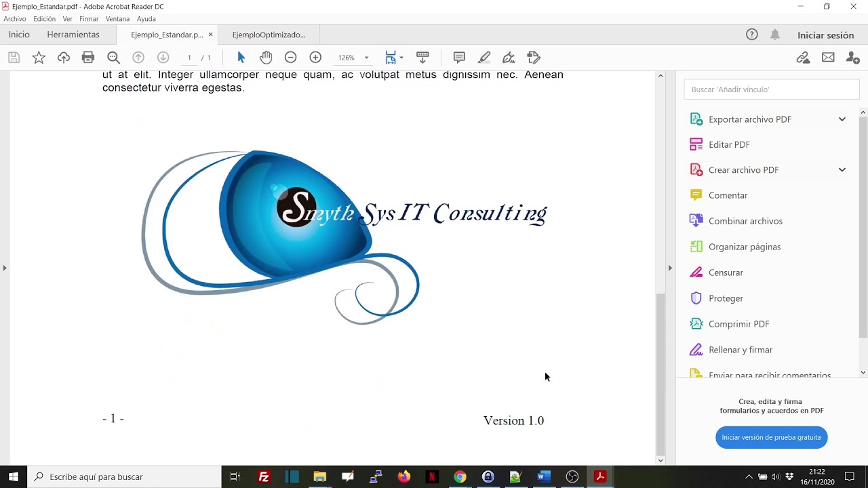Image resolution: width=868 pixels, height=488 pixels.
Task: Open the Ayuda menu
Action: point(146,19)
